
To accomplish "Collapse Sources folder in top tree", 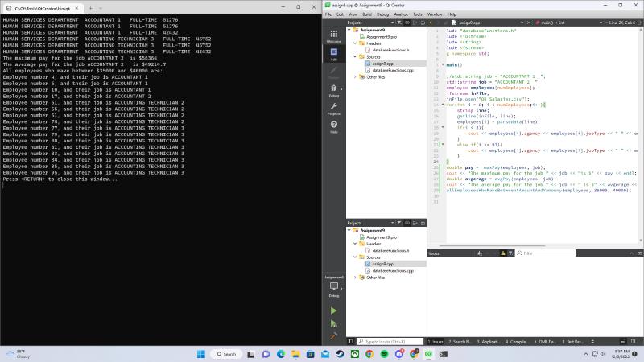I will (355, 56).
